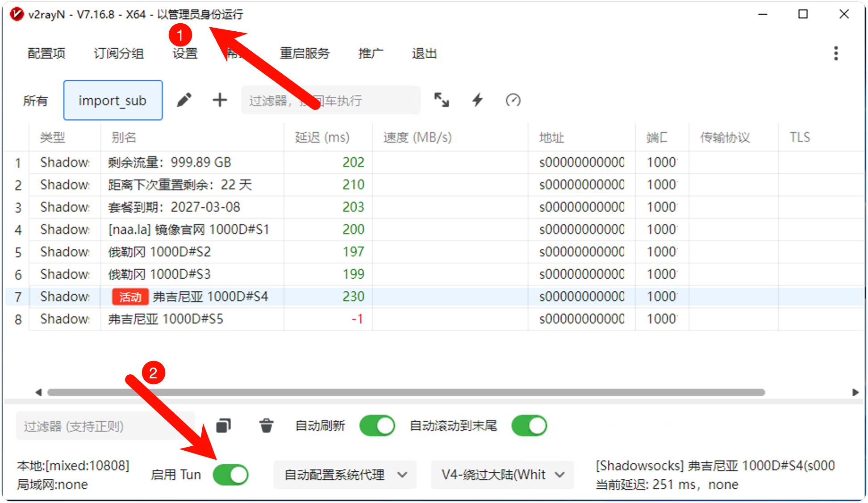Select the pencil icon to edit import_sub group

click(x=184, y=100)
